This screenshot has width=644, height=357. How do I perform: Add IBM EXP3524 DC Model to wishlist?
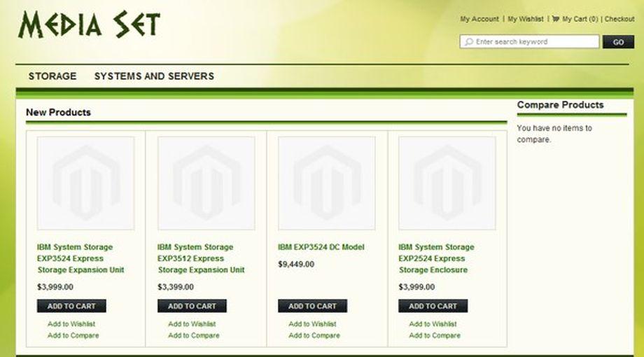click(x=312, y=324)
